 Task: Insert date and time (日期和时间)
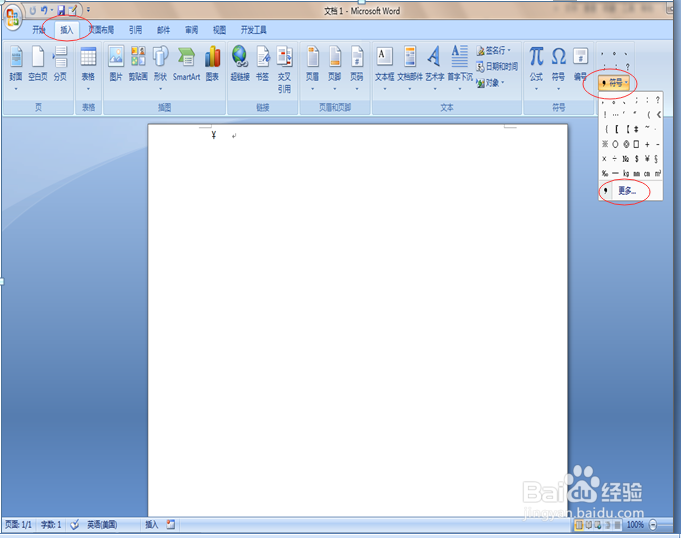click(497, 66)
